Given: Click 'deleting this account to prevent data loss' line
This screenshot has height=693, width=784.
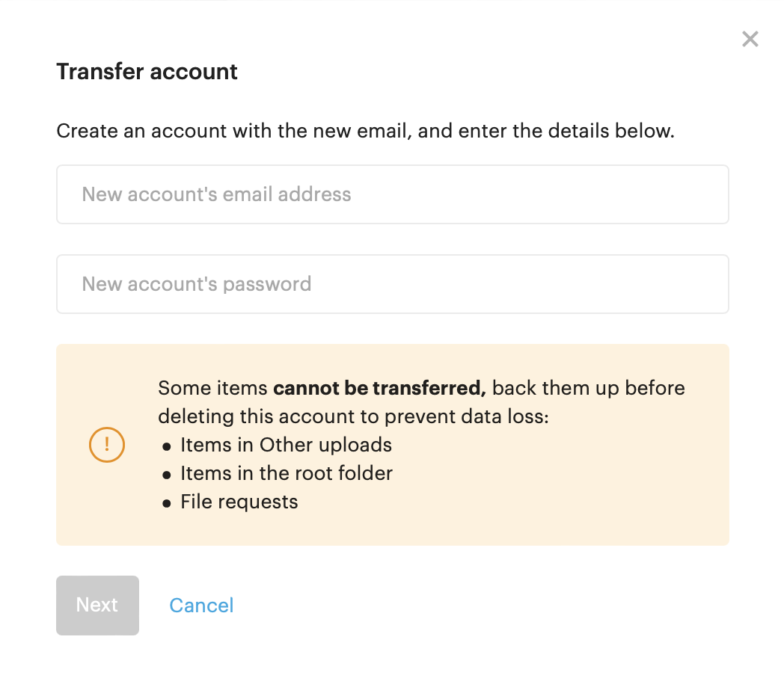Looking at the screenshot, I should 354,416.
